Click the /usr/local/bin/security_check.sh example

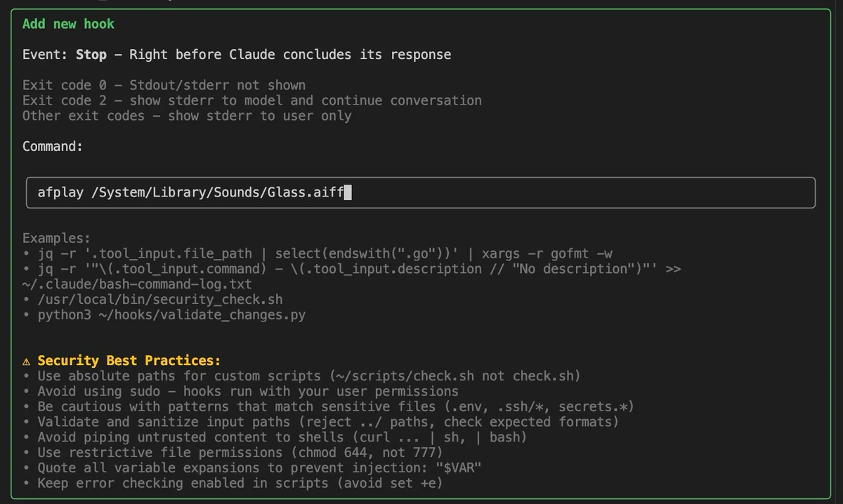point(160,299)
